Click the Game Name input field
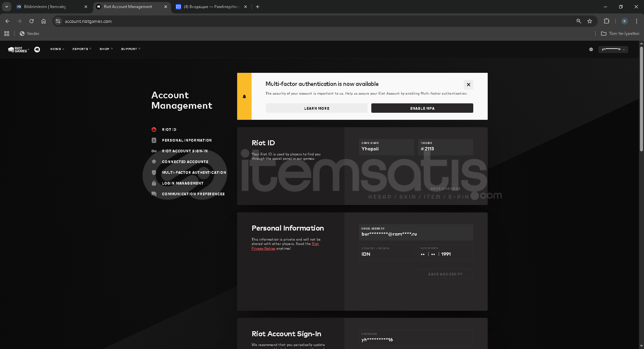Image resolution: width=644 pixels, height=349 pixels. (x=386, y=149)
